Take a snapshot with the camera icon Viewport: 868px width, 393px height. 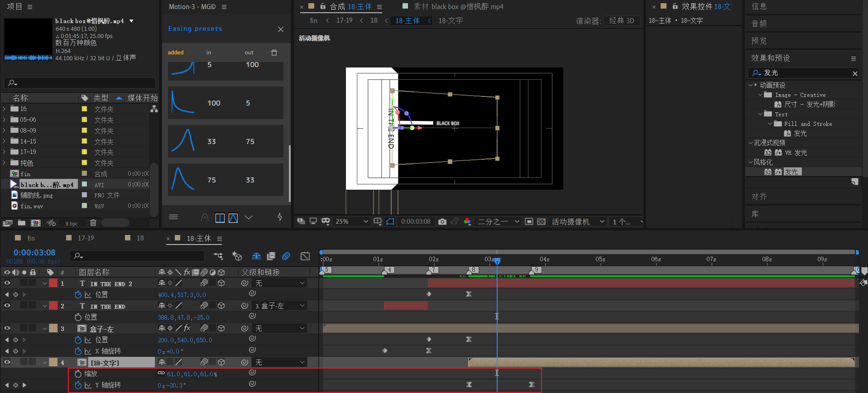[442, 221]
